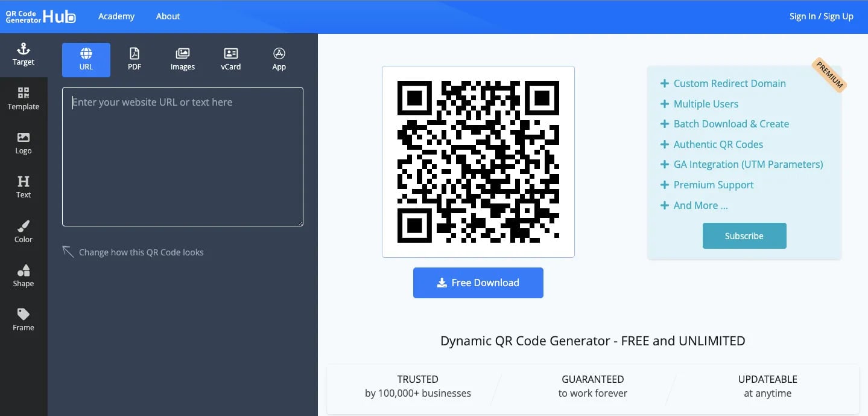The height and width of the screenshot is (416, 868).
Task: Switch to the URL content tab
Action: [86, 60]
